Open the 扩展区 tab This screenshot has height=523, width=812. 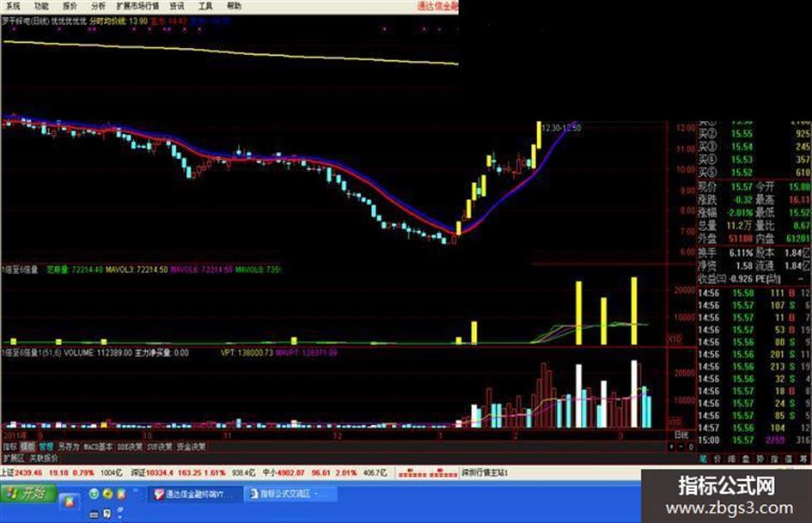click(x=14, y=459)
